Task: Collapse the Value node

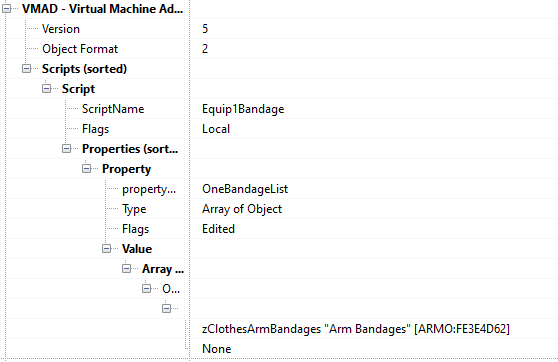Action: pos(106,248)
